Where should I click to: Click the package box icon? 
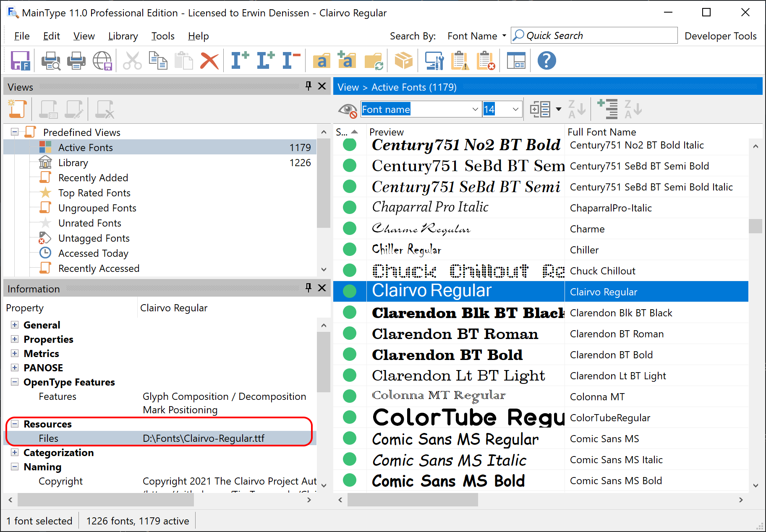coord(404,61)
